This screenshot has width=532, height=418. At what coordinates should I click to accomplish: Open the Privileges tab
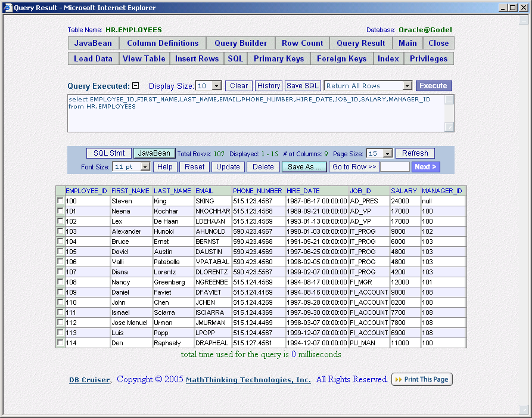[x=429, y=59]
